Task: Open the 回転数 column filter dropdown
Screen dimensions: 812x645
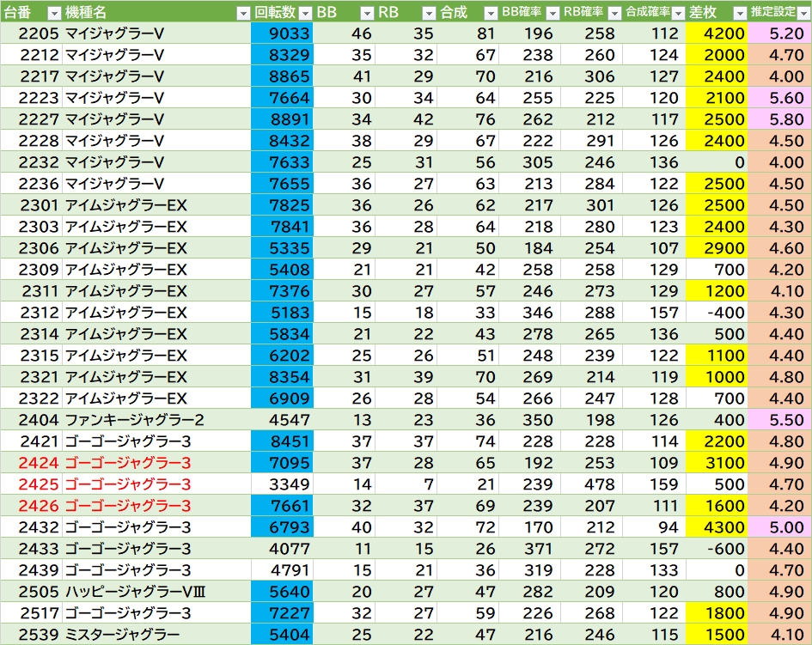Action: pyautogui.click(x=306, y=14)
